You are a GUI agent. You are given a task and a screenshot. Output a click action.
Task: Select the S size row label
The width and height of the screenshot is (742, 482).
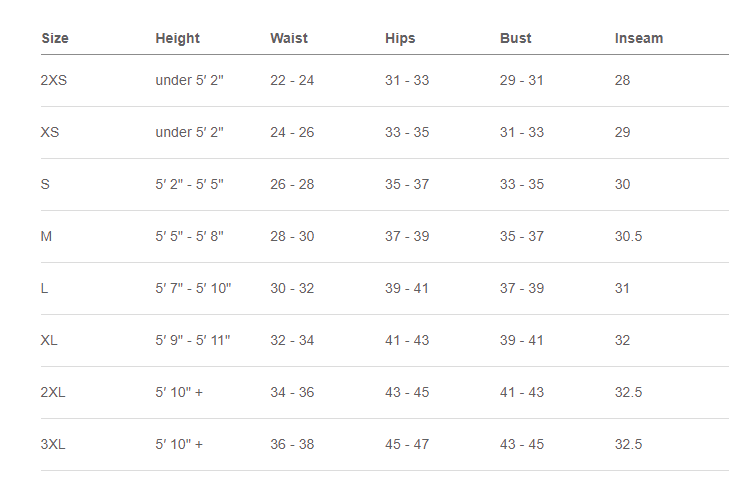pyautogui.click(x=45, y=184)
